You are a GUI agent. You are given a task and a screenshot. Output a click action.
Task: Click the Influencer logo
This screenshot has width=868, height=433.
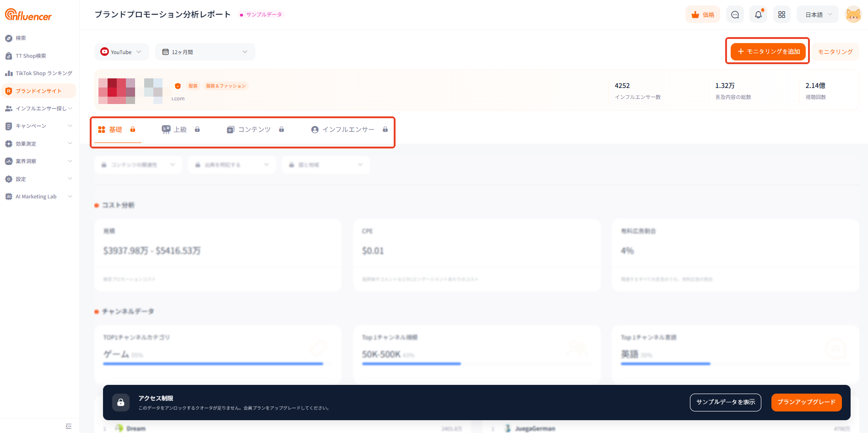tap(28, 15)
